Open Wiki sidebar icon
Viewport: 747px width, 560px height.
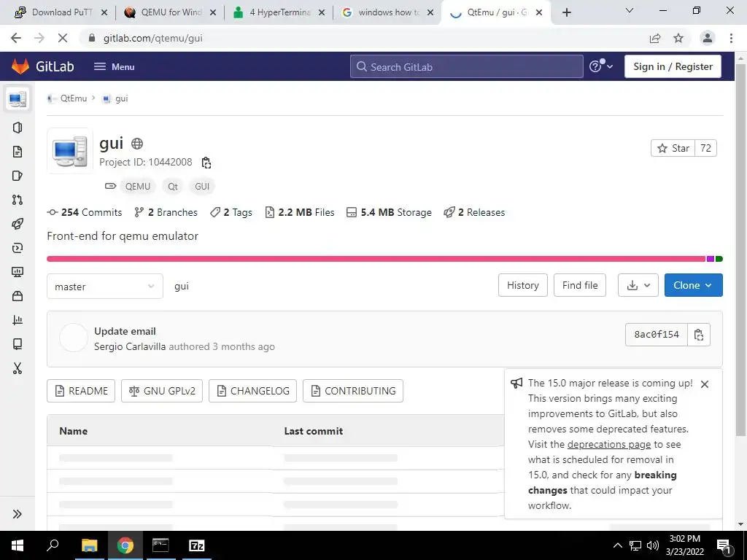tap(18, 344)
